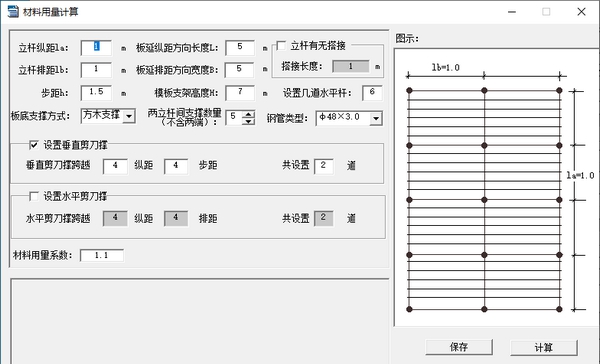
Task: Click the empty results output area
Action: (x=200, y=322)
